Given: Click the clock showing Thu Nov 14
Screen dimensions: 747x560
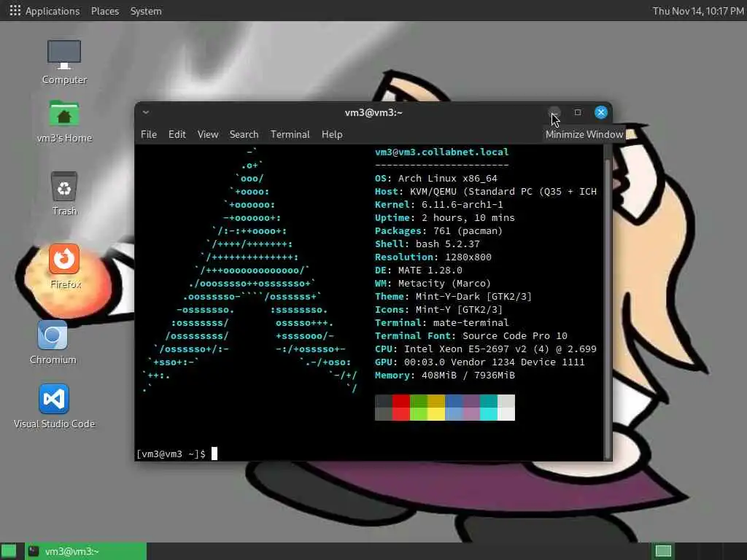Looking at the screenshot, I should click(x=698, y=11).
